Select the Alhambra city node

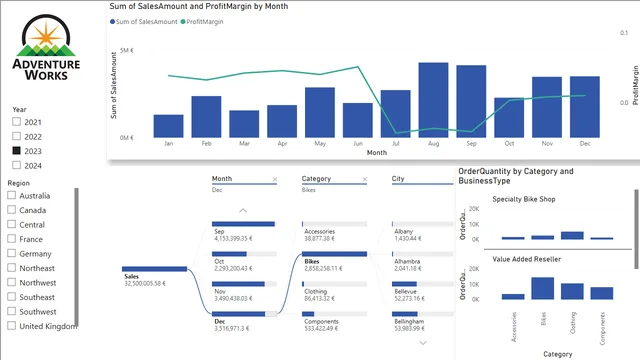(422, 254)
